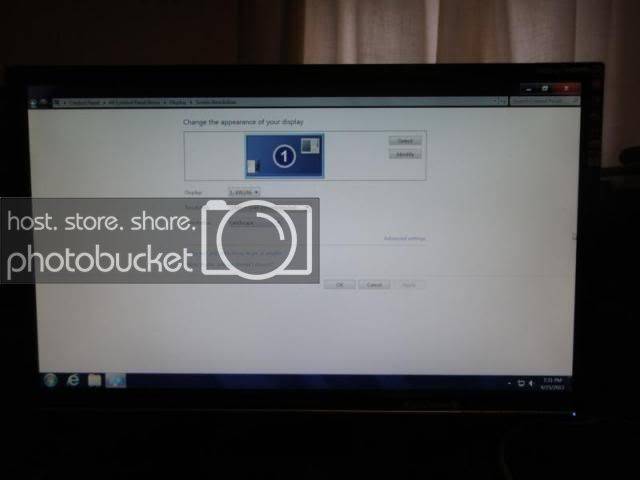Select monitor 1 in display preview

284,156
